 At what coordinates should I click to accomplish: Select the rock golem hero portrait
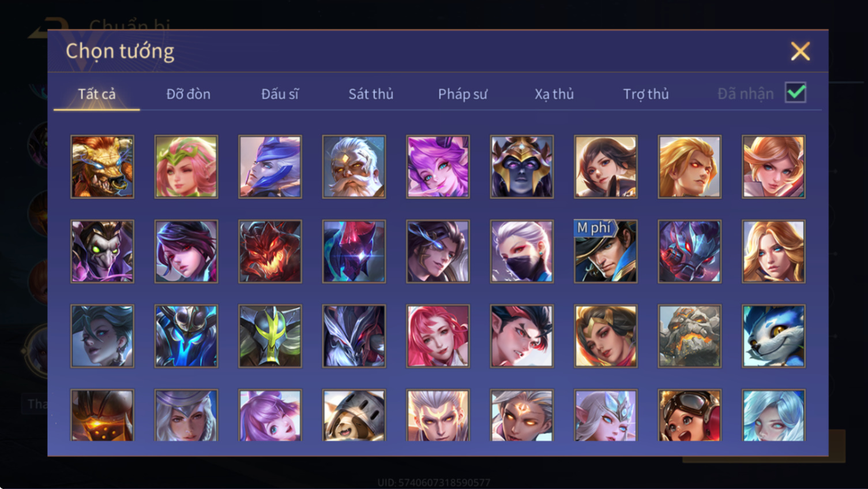click(690, 336)
